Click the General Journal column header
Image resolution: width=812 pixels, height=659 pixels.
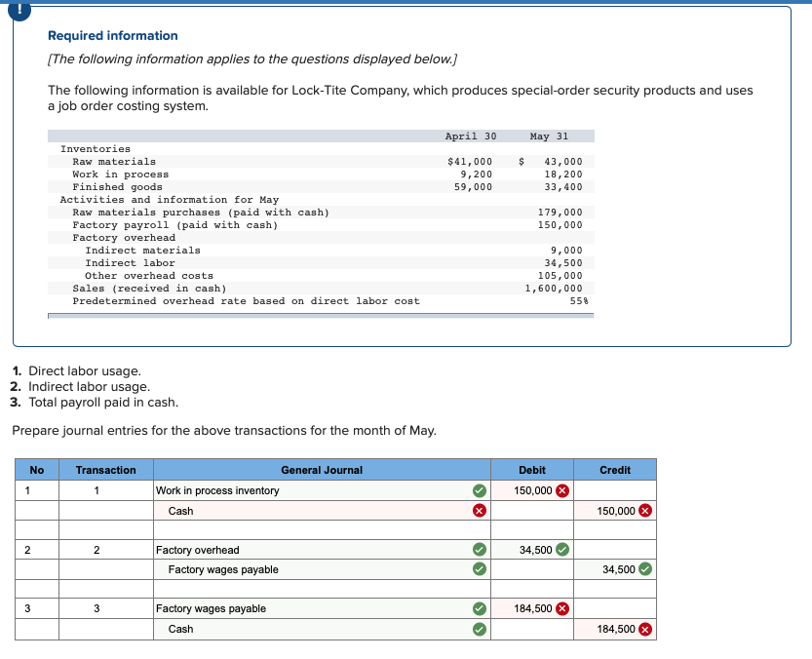click(322, 470)
